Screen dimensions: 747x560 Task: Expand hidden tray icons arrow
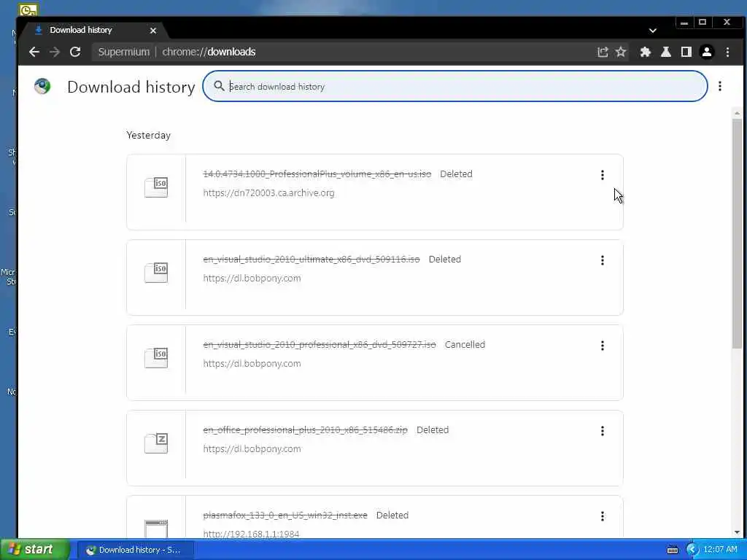pos(692,550)
